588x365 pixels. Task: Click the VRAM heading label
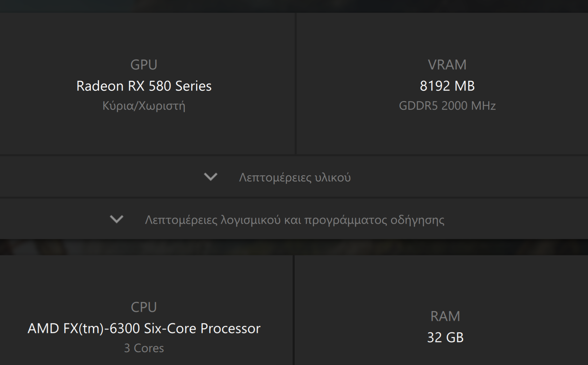click(x=447, y=65)
